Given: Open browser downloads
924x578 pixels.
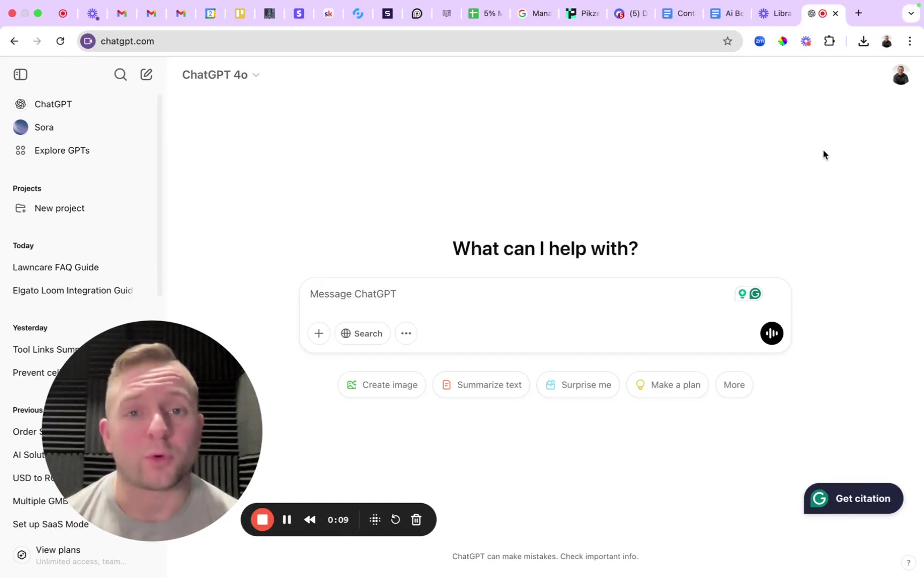Looking at the screenshot, I should [863, 41].
